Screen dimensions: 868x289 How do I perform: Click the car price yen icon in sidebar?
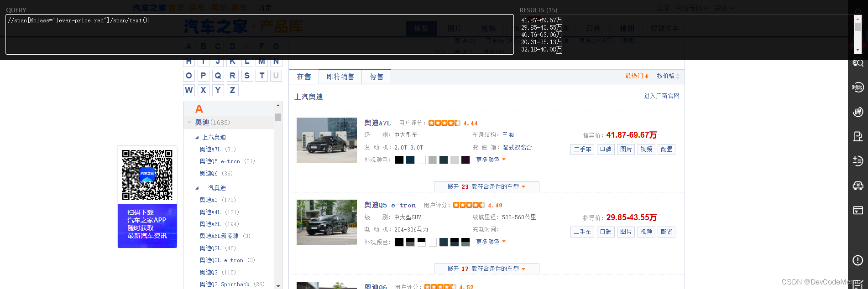coord(858,185)
